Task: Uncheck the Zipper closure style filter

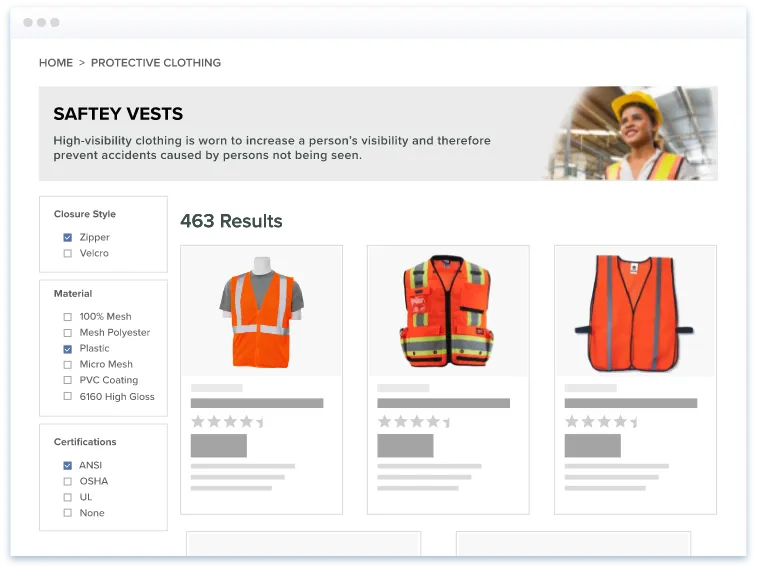Action: coord(68,237)
